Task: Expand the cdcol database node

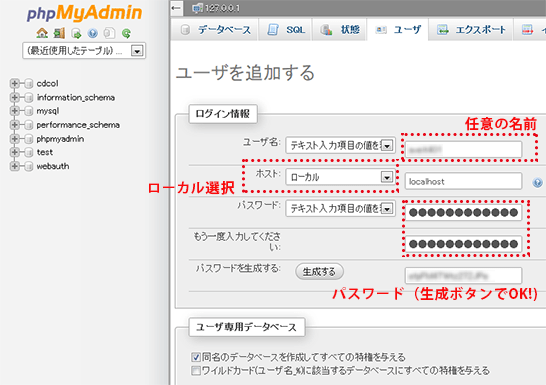Action: tap(15, 84)
